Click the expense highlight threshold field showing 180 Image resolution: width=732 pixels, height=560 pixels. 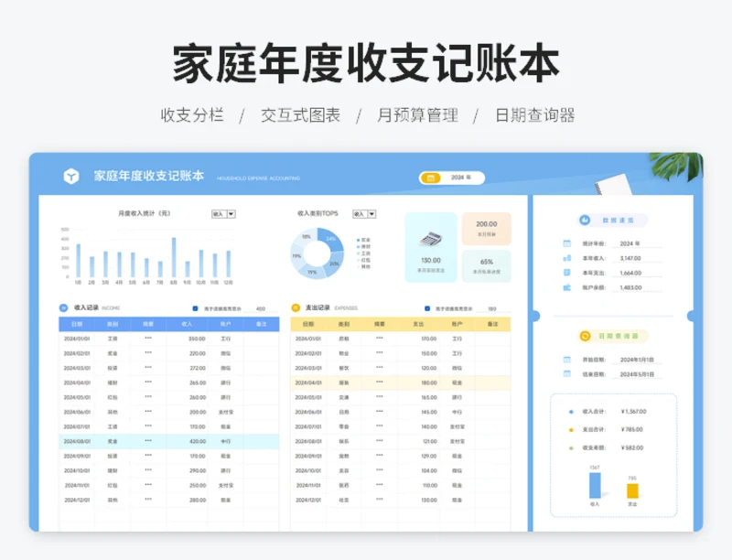click(x=492, y=308)
